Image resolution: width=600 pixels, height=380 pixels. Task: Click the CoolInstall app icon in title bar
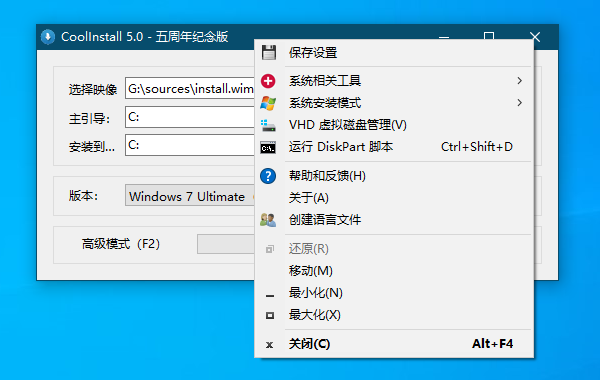[x=48, y=37]
